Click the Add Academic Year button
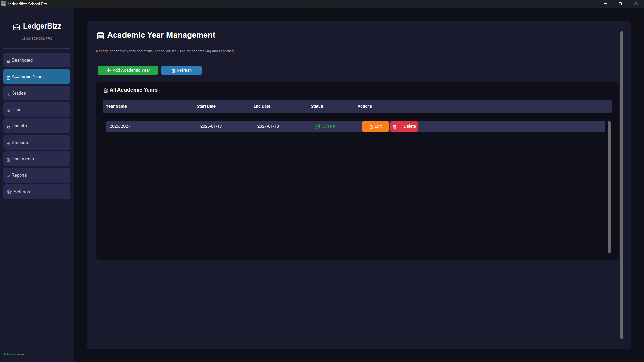The height and width of the screenshot is (362, 644). click(x=128, y=70)
